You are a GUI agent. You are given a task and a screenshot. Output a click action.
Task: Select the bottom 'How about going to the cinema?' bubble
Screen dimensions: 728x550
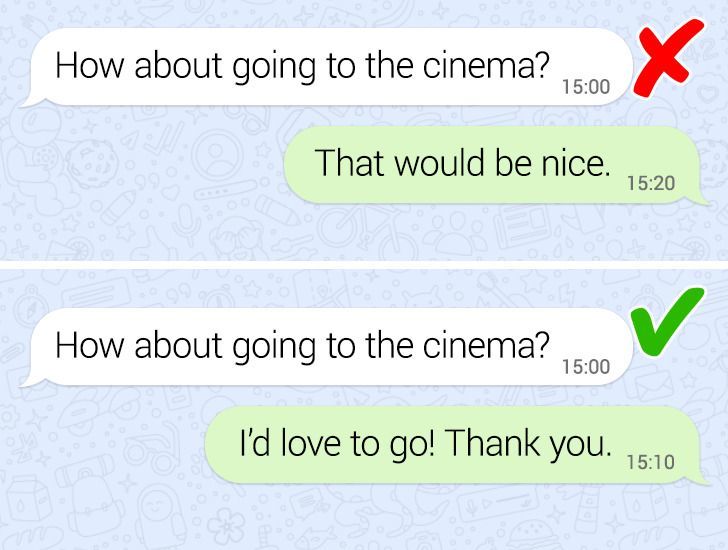click(x=327, y=347)
